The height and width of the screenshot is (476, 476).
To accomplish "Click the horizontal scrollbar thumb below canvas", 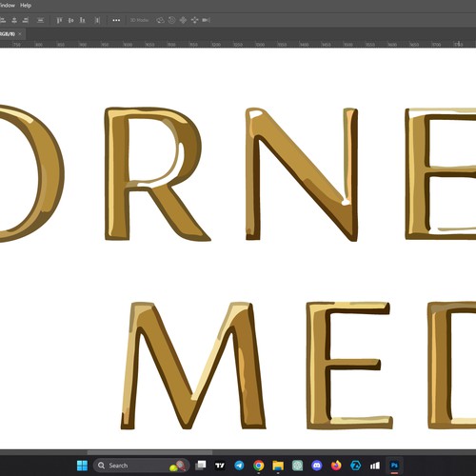I will [x=149, y=452].
